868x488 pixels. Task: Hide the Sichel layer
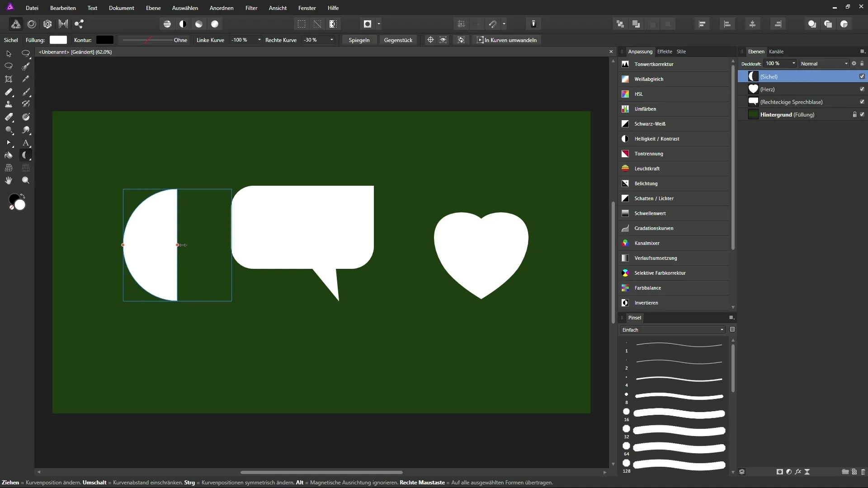(x=862, y=76)
